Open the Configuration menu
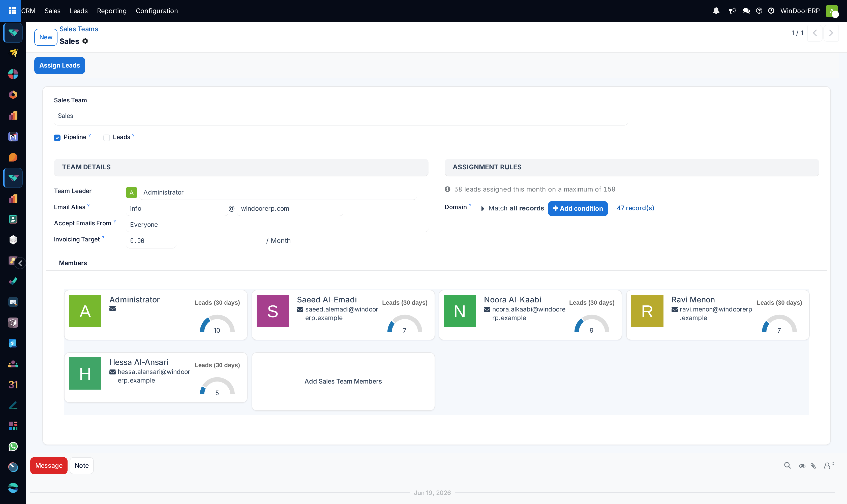Image resolution: width=847 pixels, height=504 pixels. (157, 11)
